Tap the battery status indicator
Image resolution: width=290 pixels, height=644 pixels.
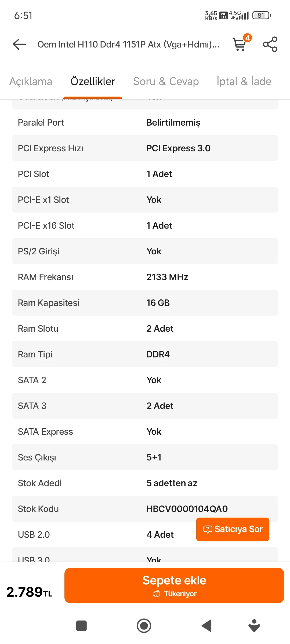261,16
